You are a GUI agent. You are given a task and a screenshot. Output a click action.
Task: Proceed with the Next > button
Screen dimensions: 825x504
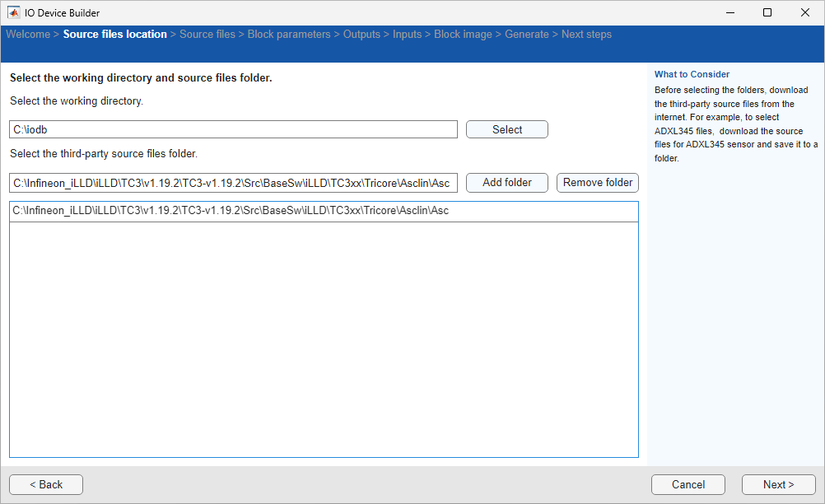pyautogui.click(x=778, y=485)
